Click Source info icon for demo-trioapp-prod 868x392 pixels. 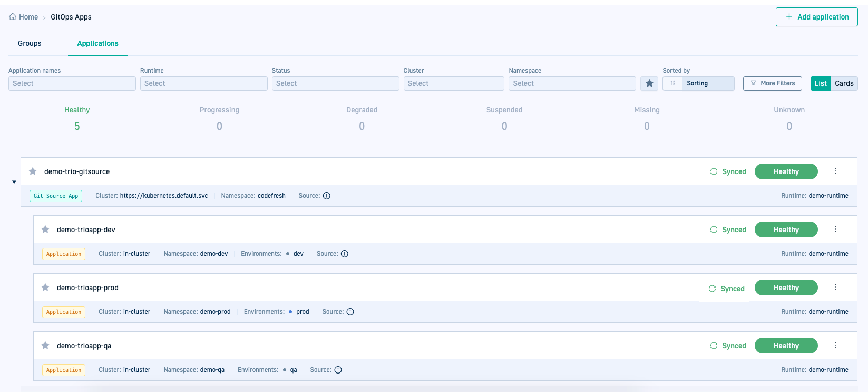point(350,312)
